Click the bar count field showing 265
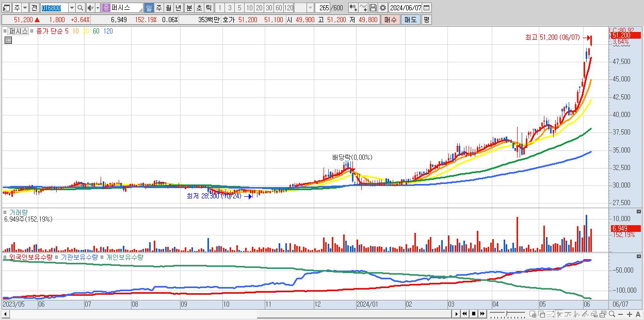Image resolution: width=644 pixels, height=320 pixels. click(x=323, y=8)
